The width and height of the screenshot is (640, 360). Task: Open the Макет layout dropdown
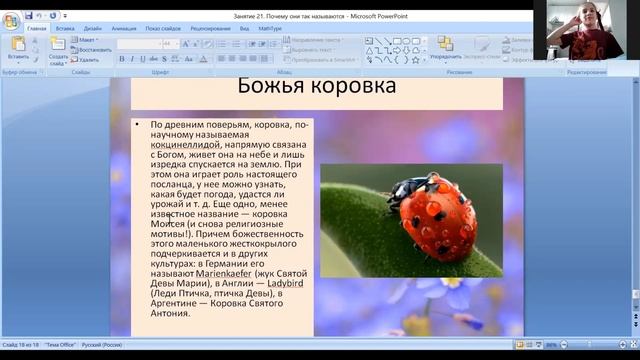[x=85, y=40]
